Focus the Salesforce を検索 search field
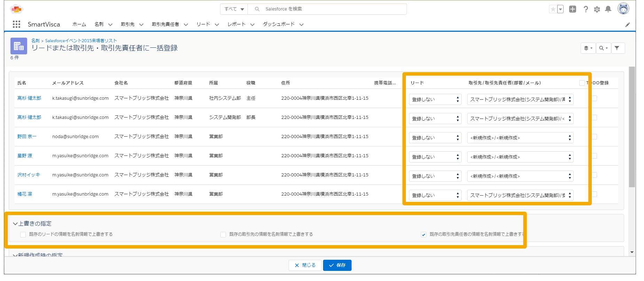The height and width of the screenshot is (281, 644). 327,9
